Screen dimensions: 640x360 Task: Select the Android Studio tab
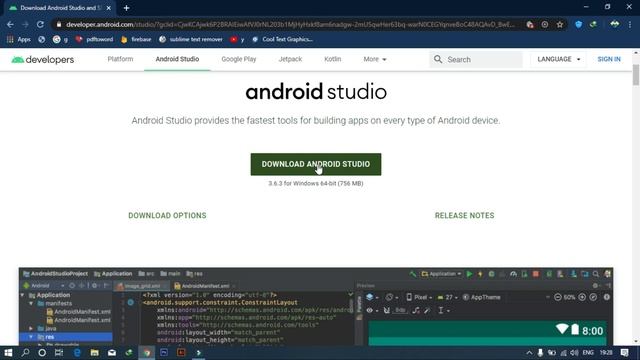[x=177, y=59]
